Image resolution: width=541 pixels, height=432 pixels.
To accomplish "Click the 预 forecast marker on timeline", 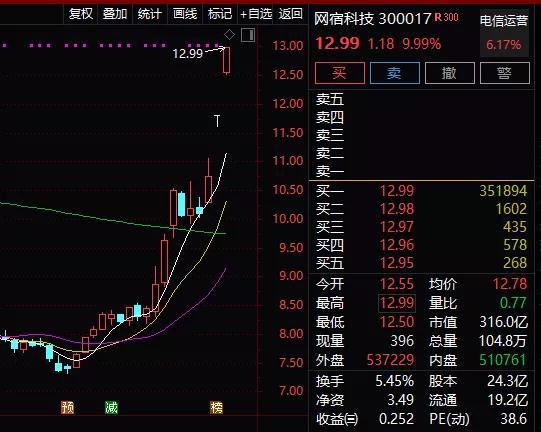I will pos(68,408).
